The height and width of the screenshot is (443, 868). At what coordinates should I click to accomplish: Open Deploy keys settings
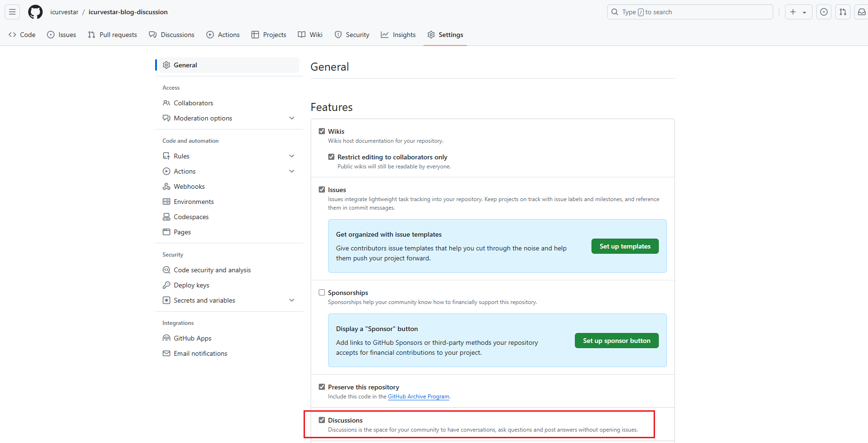pos(191,285)
